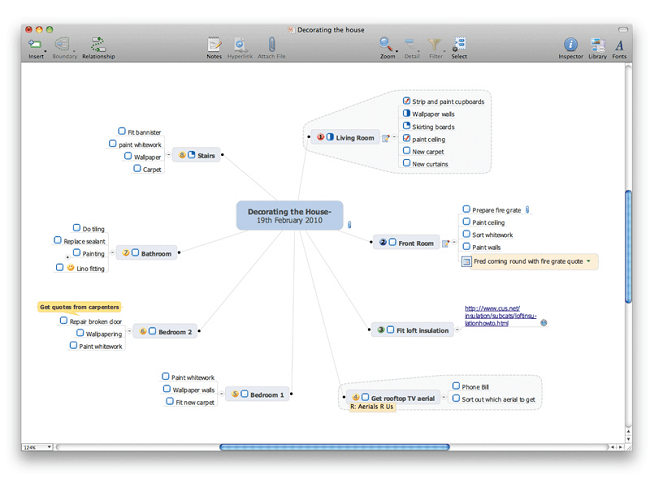This screenshot has height=487, width=650.
Task: Expand the Fred fire grate note dropdown arrow
Action: click(589, 261)
